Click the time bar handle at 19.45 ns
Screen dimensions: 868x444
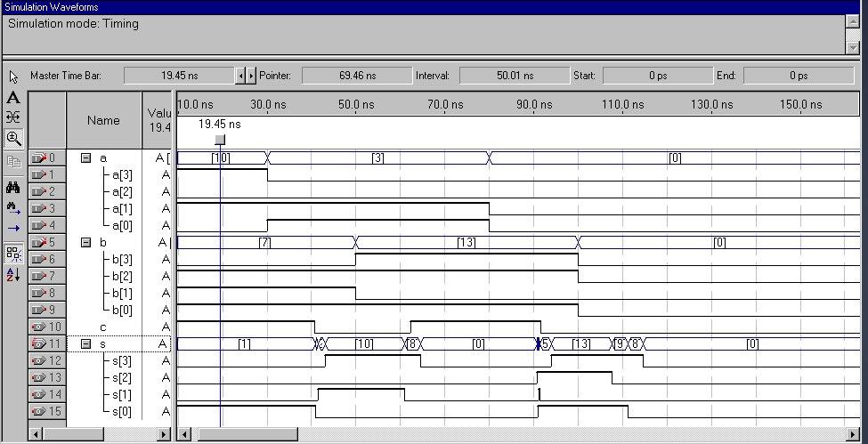pos(220,140)
